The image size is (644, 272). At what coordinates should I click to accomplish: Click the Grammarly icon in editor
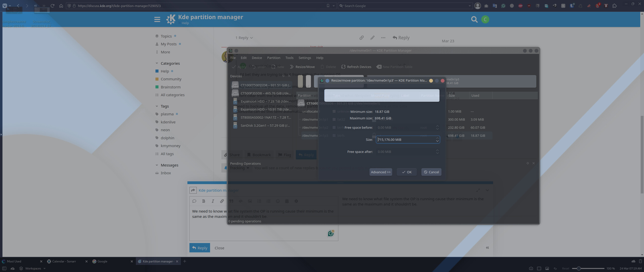pyautogui.click(x=331, y=234)
